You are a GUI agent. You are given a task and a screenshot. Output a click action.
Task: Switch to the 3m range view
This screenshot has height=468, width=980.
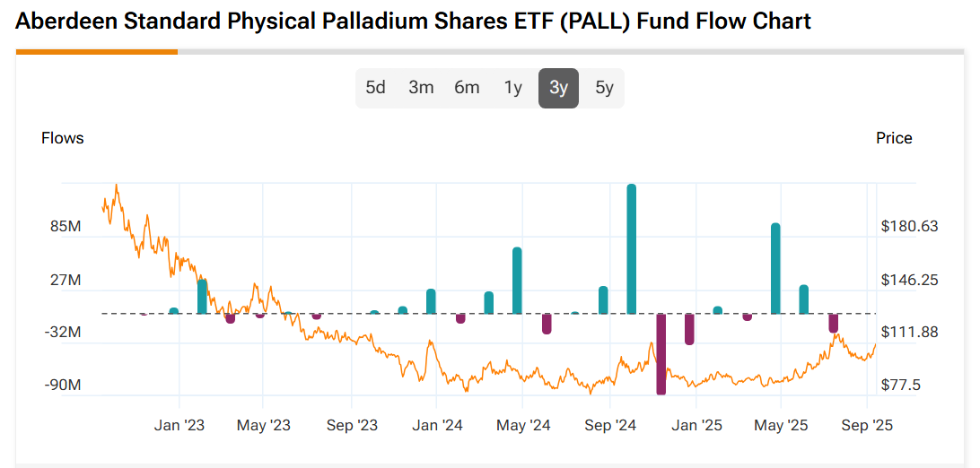421,88
